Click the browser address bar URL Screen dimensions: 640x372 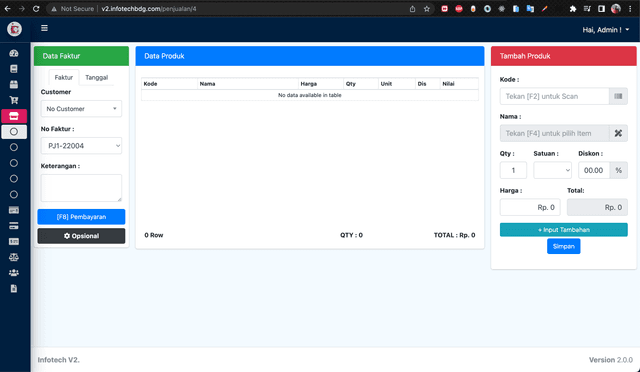(149, 9)
